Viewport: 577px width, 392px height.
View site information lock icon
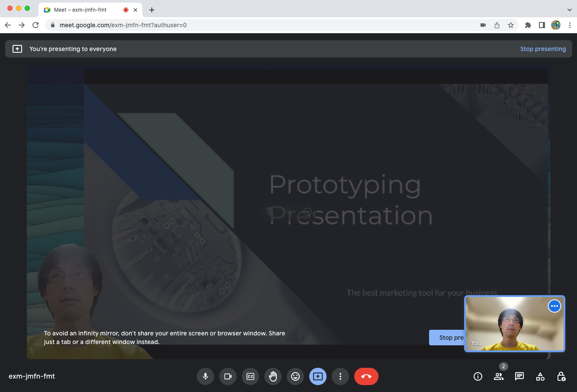(x=53, y=25)
